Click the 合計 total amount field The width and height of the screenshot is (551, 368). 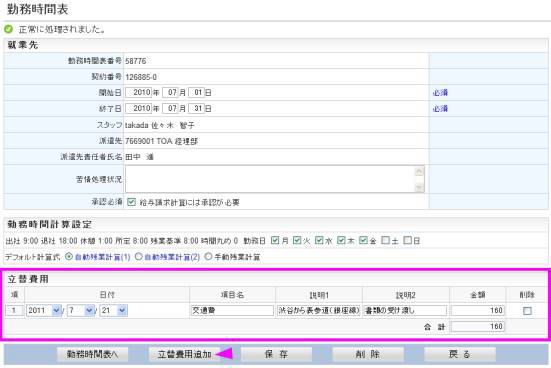478,327
